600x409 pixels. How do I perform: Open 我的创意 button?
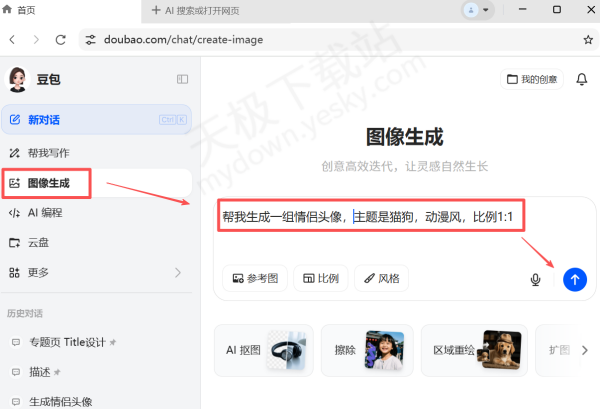coord(532,79)
